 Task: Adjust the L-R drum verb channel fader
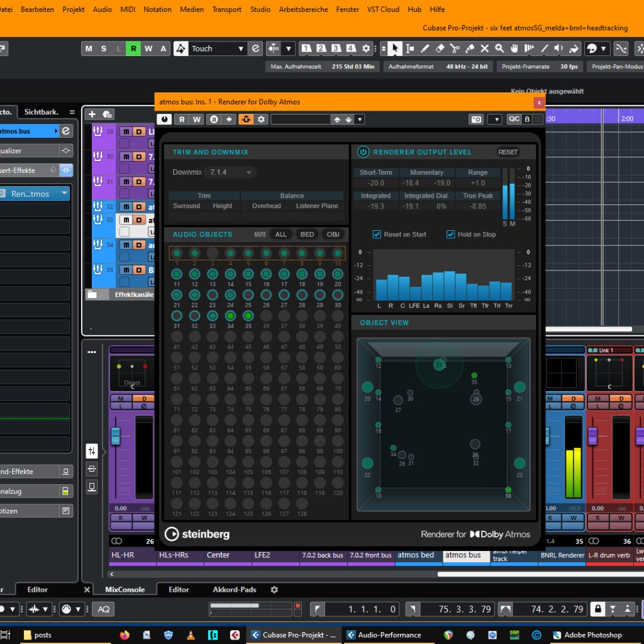click(x=592, y=436)
